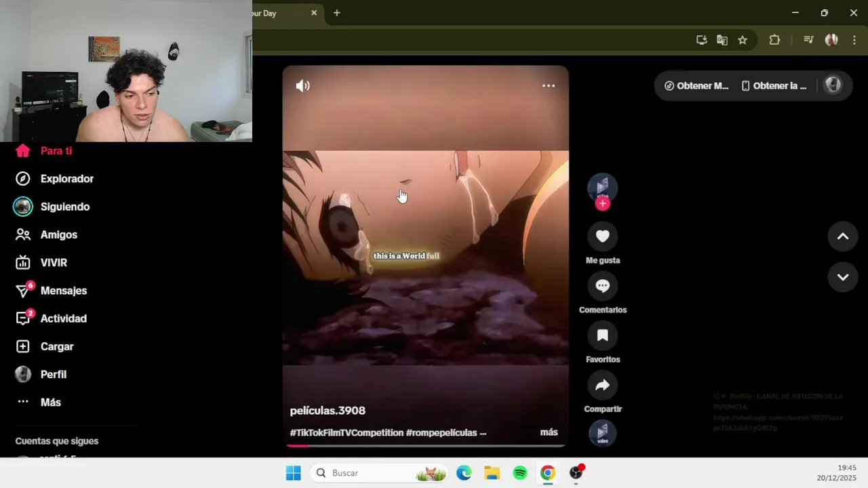Like the video with the heart icon

click(x=603, y=236)
